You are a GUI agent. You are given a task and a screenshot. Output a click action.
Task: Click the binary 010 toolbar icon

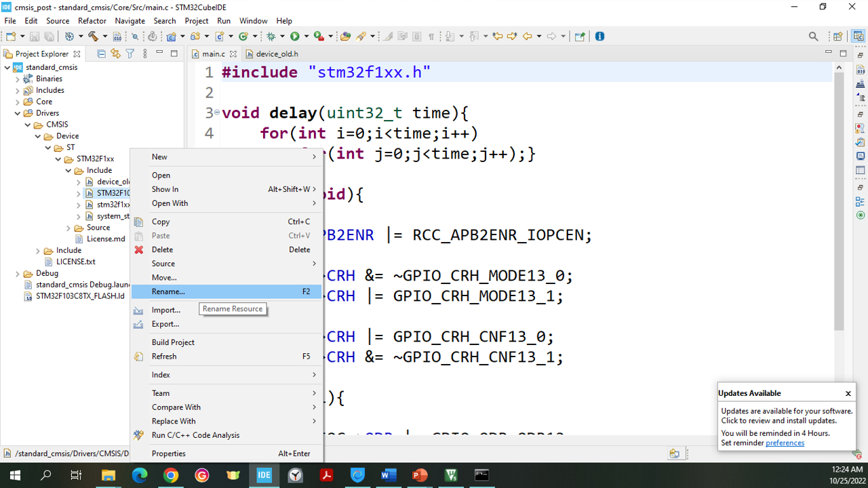pyautogui.click(x=117, y=37)
